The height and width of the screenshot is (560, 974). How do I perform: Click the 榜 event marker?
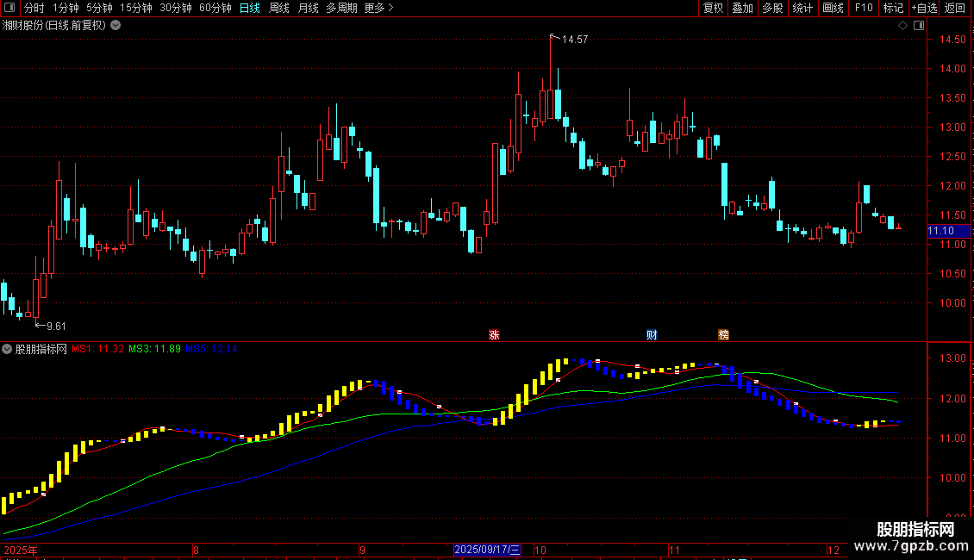pyautogui.click(x=724, y=334)
